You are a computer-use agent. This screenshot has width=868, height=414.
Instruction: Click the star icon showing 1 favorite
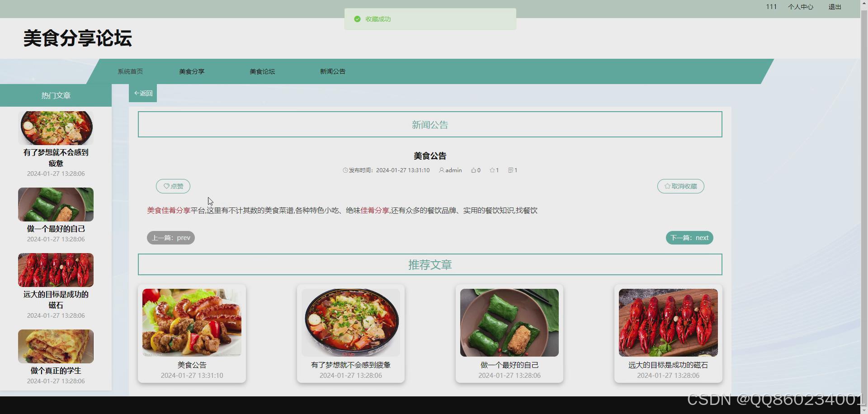(492, 170)
